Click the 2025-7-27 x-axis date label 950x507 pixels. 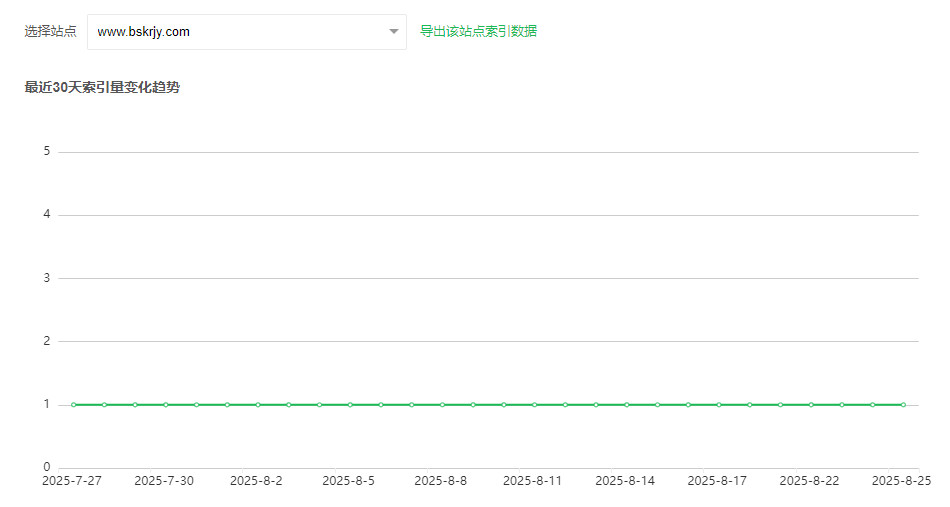tap(72, 481)
